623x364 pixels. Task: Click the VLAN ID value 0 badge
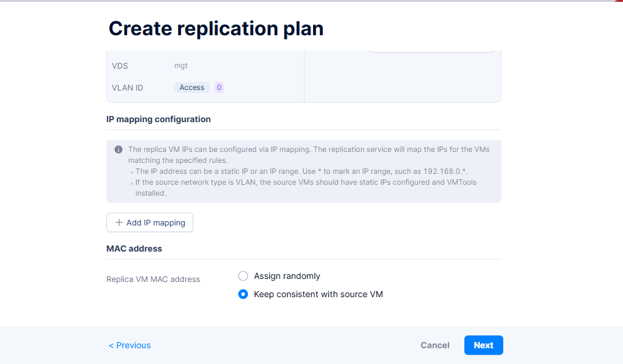pyautogui.click(x=219, y=88)
